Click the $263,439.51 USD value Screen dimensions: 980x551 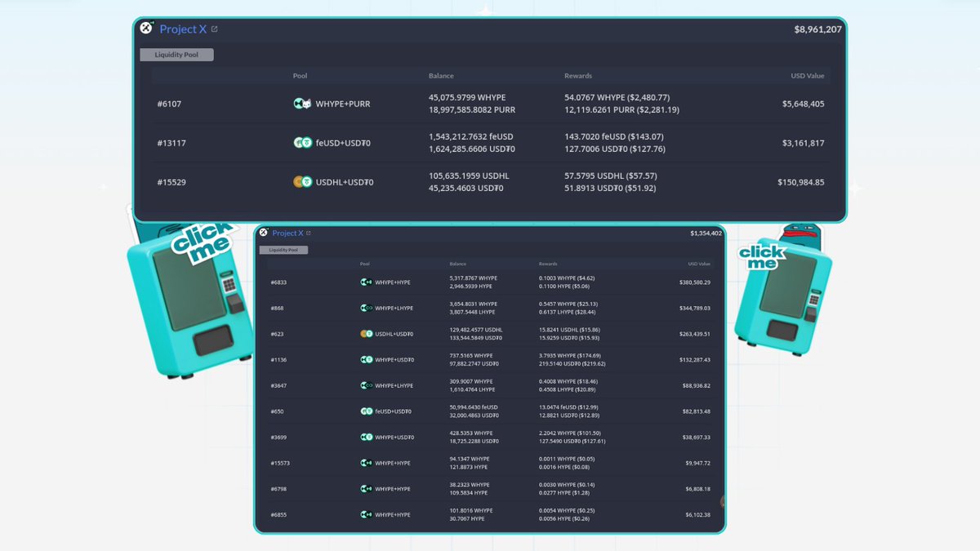click(695, 334)
